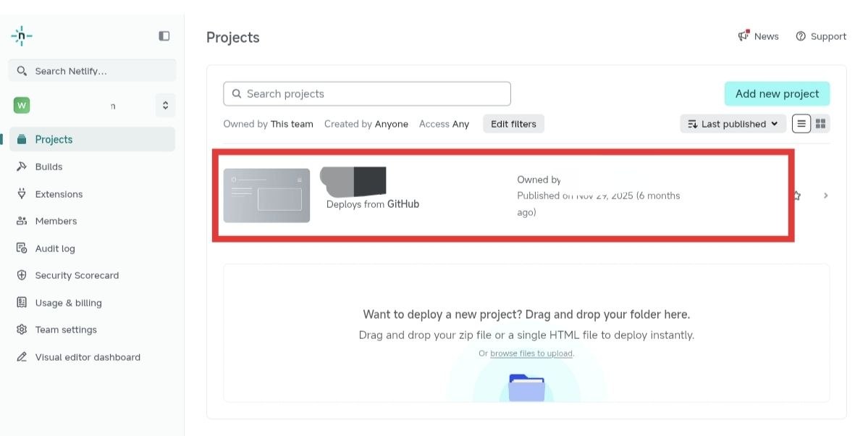The image size is (868, 436).
Task: Click the browse files to upload link
Action: pyautogui.click(x=531, y=353)
